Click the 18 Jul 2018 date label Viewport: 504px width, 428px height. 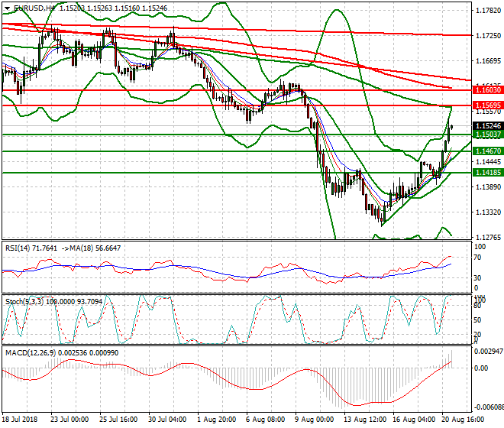coord(21,420)
